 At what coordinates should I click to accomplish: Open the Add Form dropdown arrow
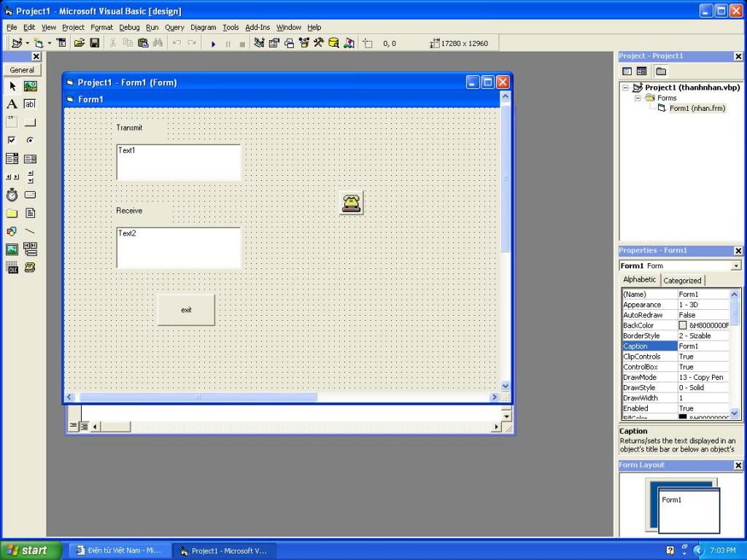click(x=50, y=43)
